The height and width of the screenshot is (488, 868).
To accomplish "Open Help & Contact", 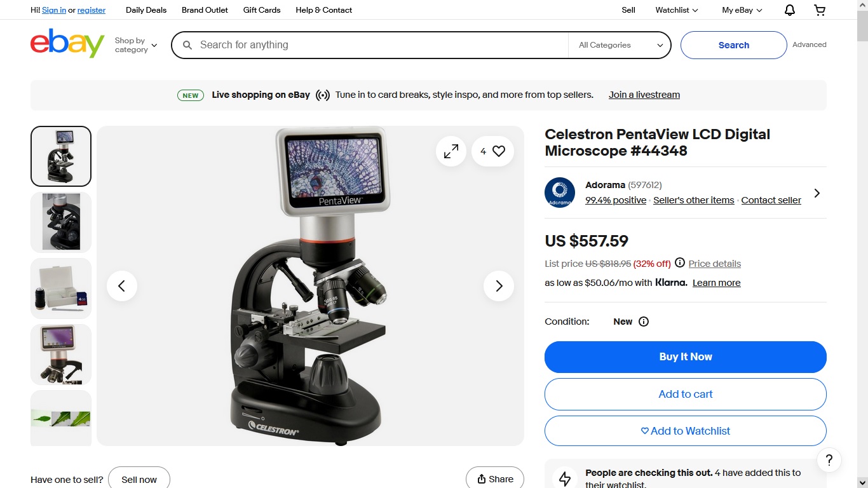I will 324,10.
